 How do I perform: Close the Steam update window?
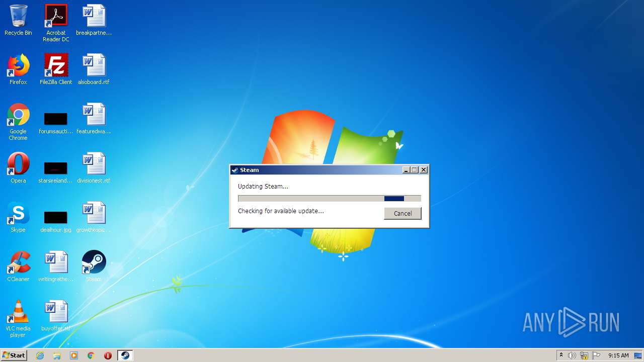424,170
